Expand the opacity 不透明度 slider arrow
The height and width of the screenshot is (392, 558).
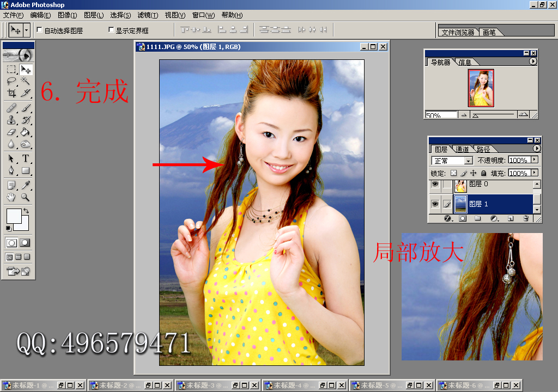pyautogui.click(x=535, y=160)
